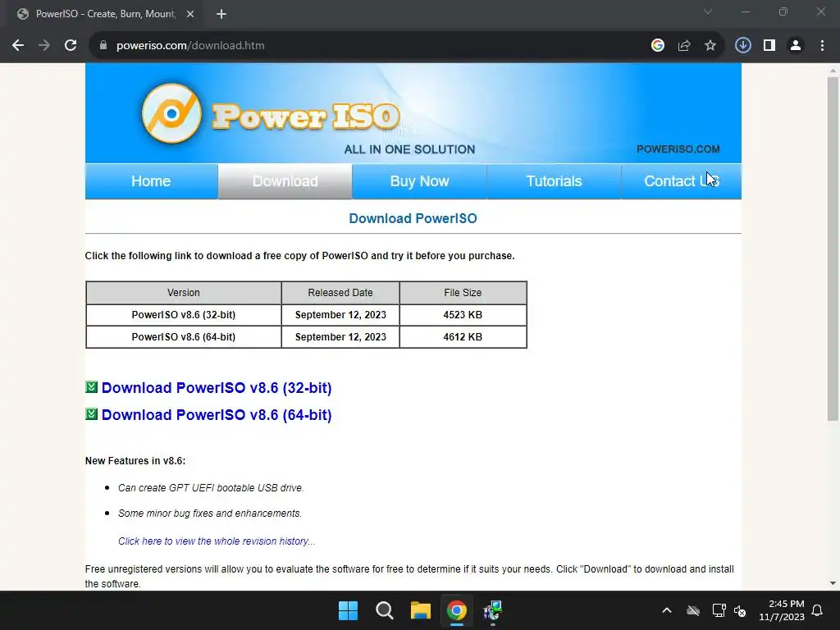Screen dimensions: 840x630
Task: Select the PowerISO browser tab
Action: [104, 14]
